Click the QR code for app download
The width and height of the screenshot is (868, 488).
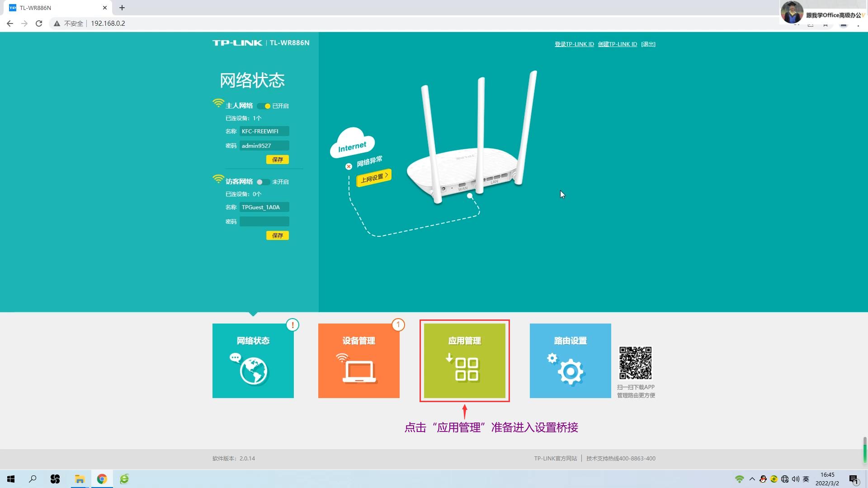[635, 363]
